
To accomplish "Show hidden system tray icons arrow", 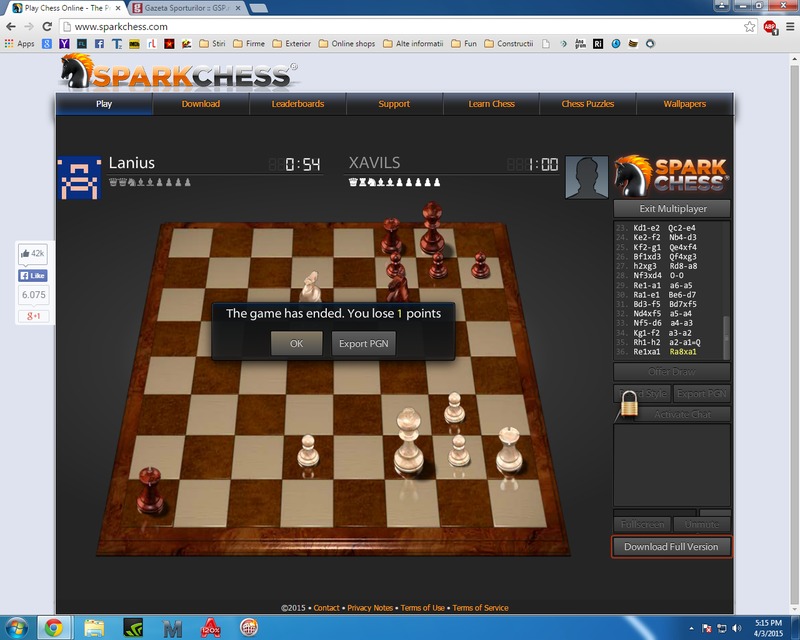I will click(691, 628).
